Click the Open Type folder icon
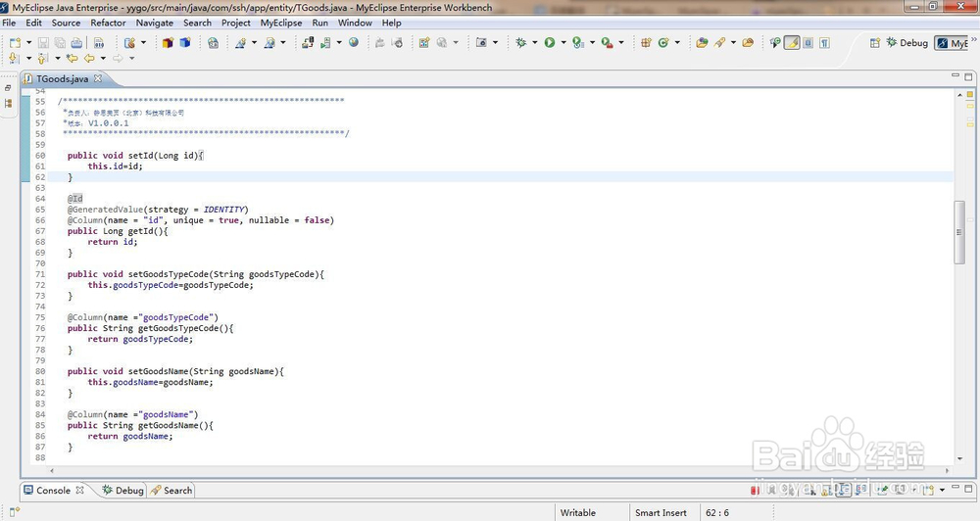980x521 pixels. tap(702, 42)
